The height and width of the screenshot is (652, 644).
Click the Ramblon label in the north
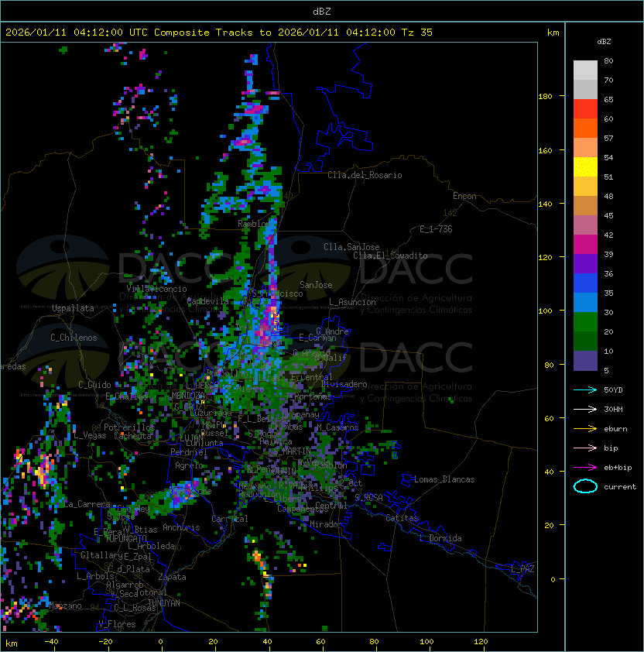pyautogui.click(x=254, y=224)
